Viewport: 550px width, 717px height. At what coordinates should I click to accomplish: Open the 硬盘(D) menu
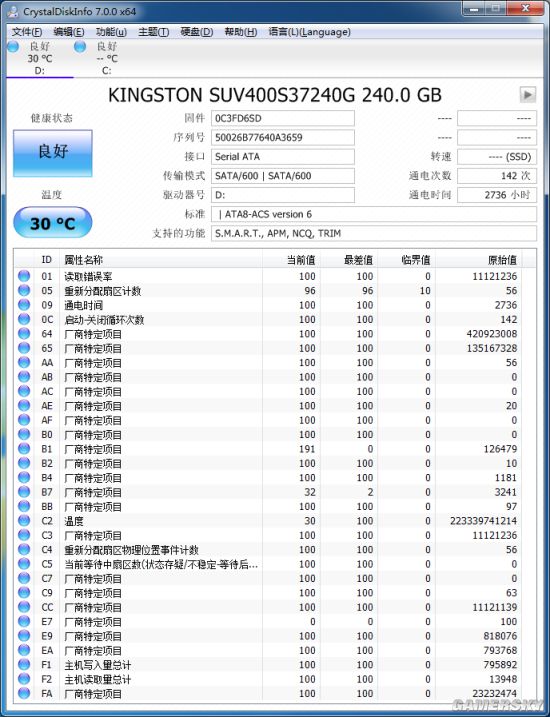(x=197, y=32)
